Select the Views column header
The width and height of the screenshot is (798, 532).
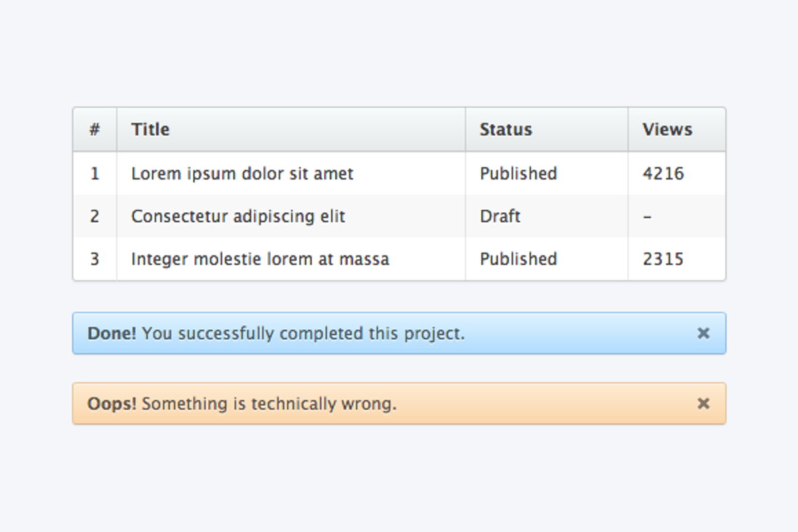667,129
